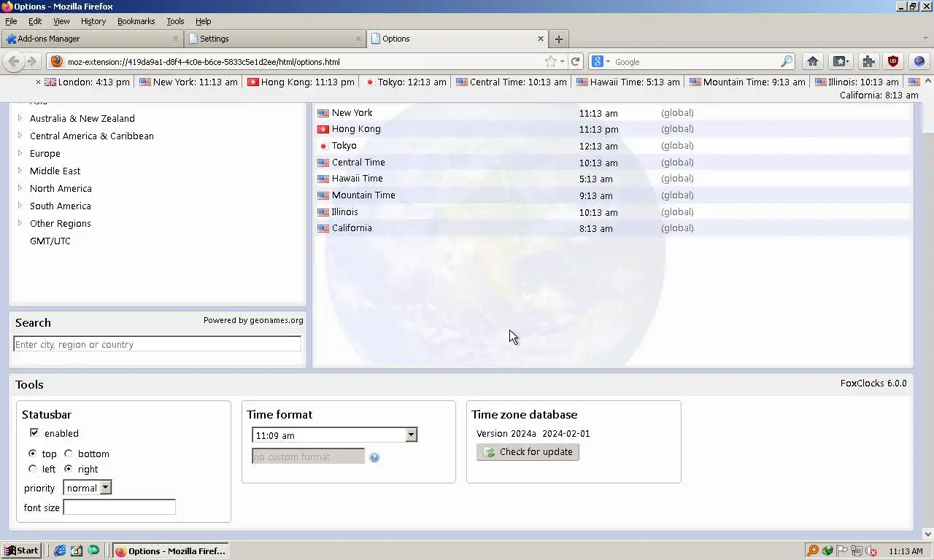Open the Bookmarks menu
This screenshot has width=934, height=560.
pyautogui.click(x=136, y=21)
